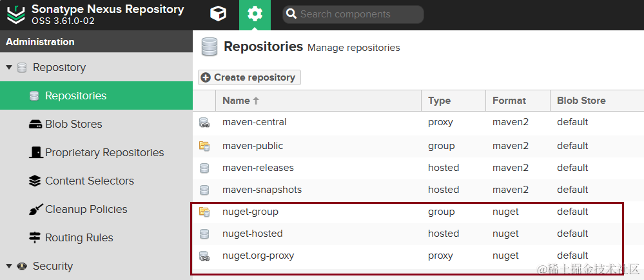Collapse the Security tree node
This screenshot has height=280, width=644.
(x=10, y=266)
